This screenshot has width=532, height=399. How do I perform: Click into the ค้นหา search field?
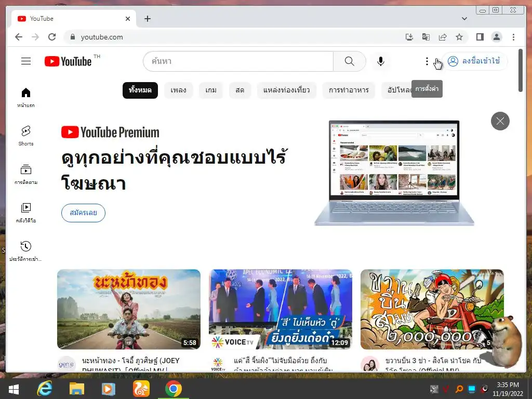coord(238,61)
